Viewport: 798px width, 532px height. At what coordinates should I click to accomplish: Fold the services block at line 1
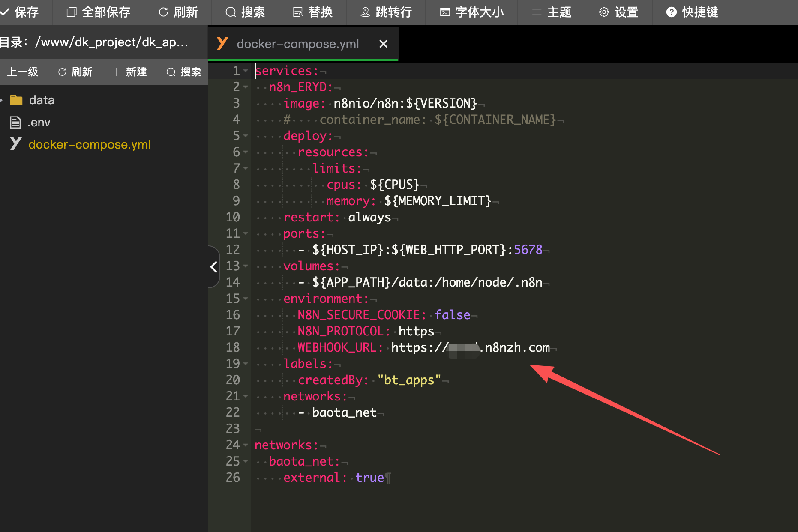(246, 71)
